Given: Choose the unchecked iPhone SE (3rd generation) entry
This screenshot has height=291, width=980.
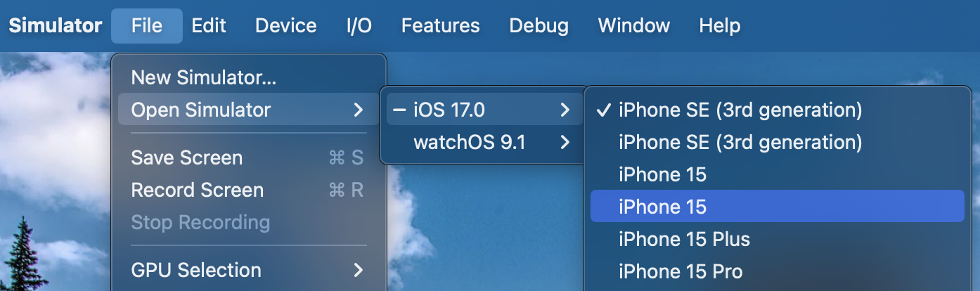Looking at the screenshot, I should tap(740, 143).
